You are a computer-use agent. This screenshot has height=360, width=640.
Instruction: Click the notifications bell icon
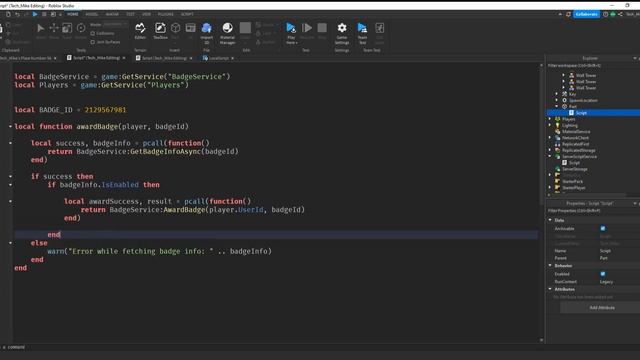568,14
